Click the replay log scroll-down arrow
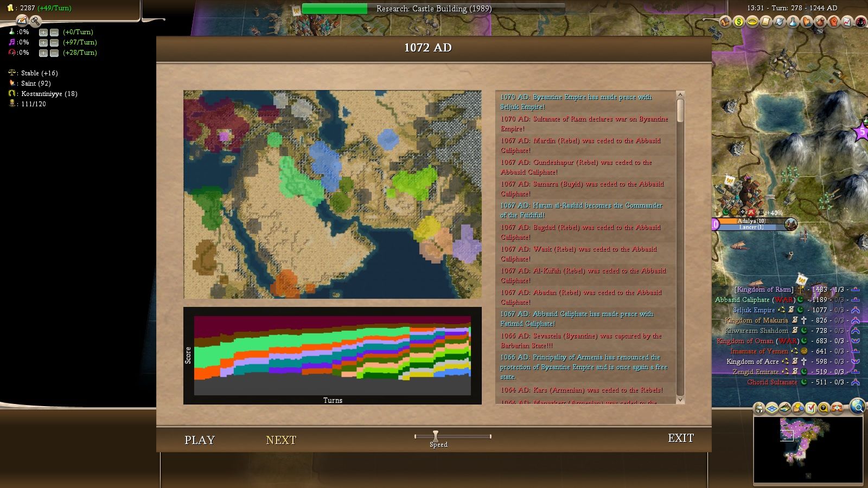The height and width of the screenshot is (488, 868). pyautogui.click(x=680, y=400)
